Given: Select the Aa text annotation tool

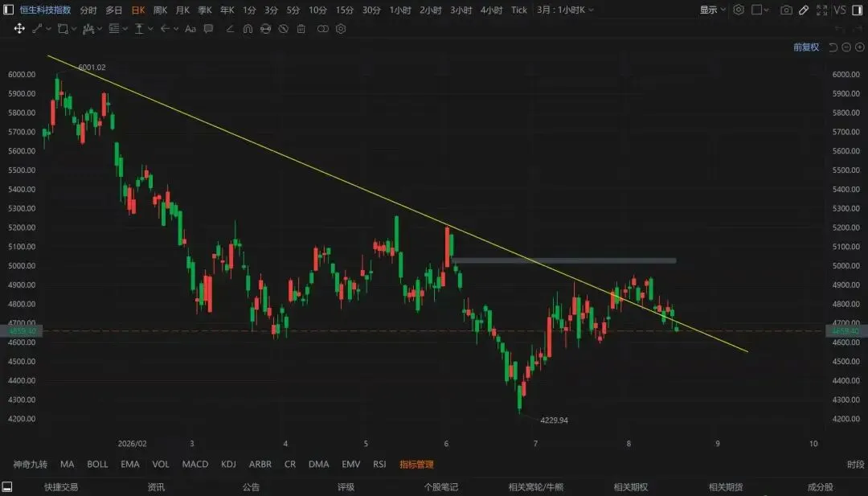Looking at the screenshot, I should (x=190, y=29).
